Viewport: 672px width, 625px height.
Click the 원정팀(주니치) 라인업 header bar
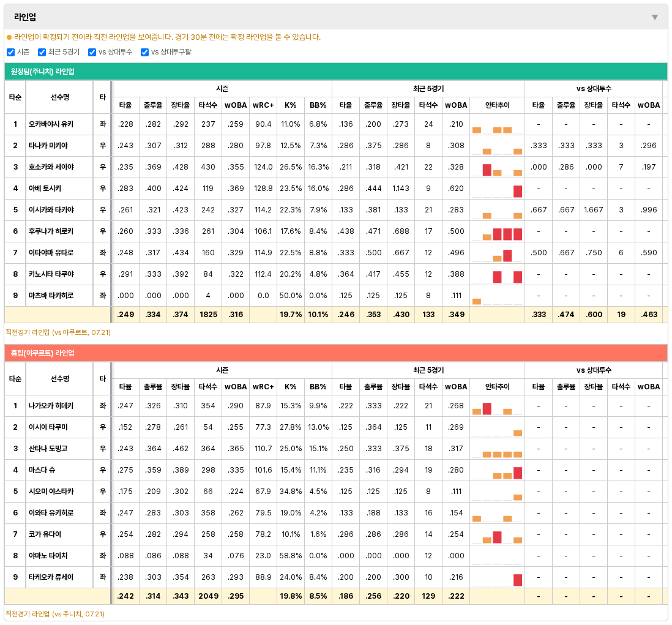click(335, 71)
